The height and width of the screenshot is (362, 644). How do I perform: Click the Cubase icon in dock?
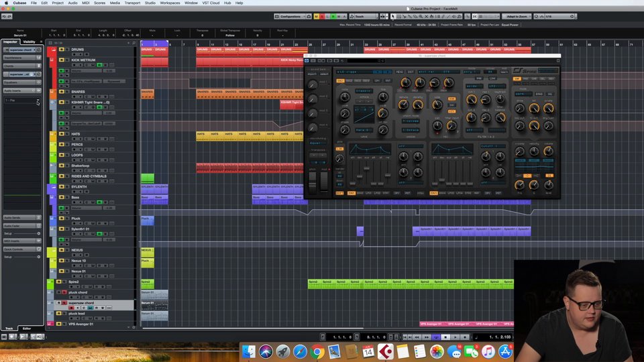[x=385, y=352]
